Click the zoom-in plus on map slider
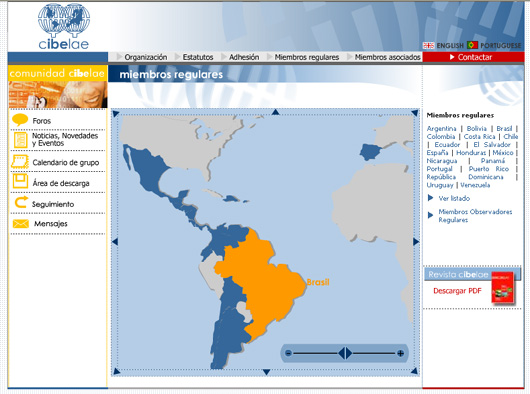Image resolution: width=530 pixels, height=394 pixels. [401, 353]
